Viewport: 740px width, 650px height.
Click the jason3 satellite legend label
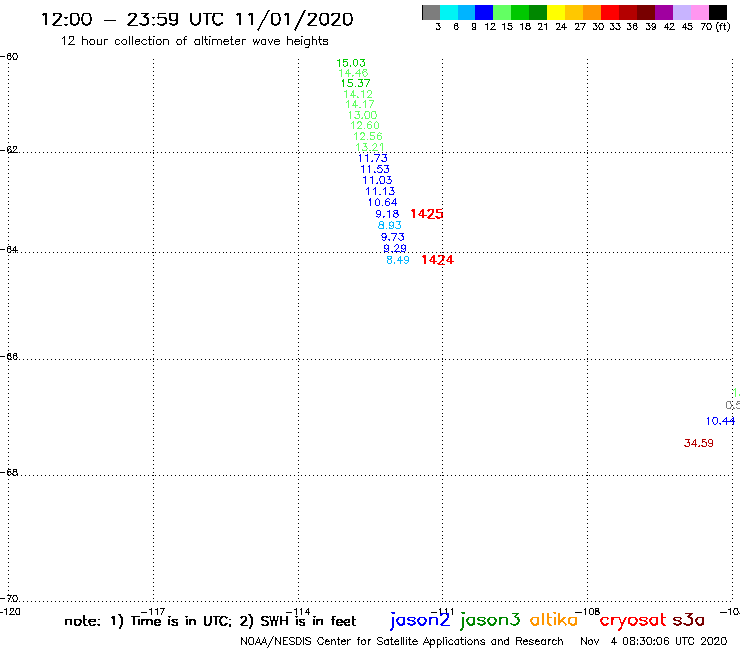(489, 620)
